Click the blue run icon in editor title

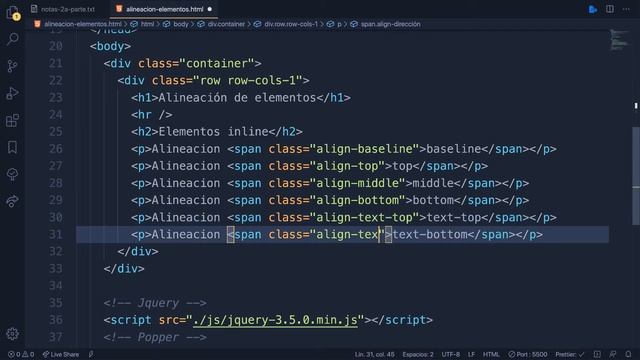coord(593,9)
